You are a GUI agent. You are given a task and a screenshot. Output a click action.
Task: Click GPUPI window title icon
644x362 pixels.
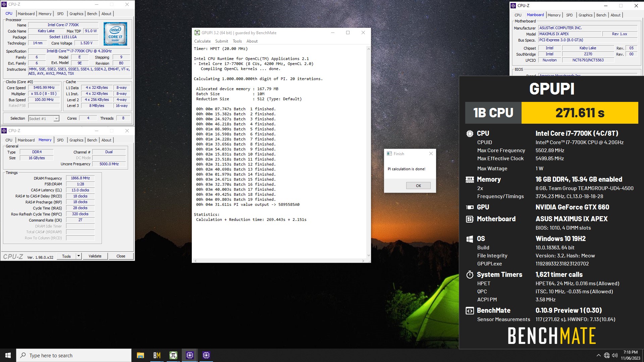tap(197, 33)
